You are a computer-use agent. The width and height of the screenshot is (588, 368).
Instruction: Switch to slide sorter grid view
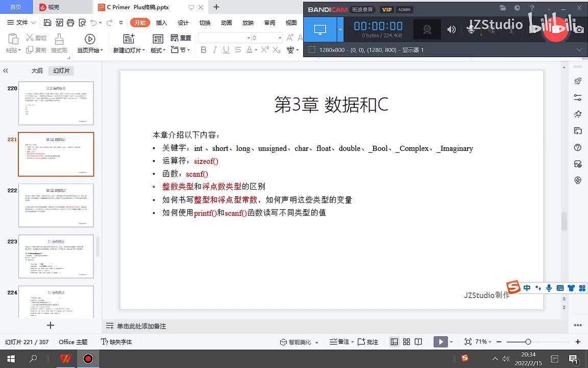point(406,342)
